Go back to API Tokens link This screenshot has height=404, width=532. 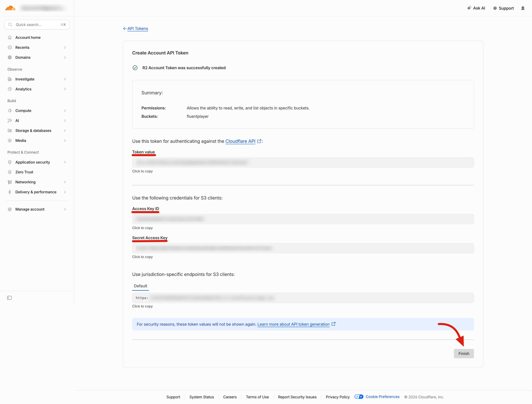point(138,29)
